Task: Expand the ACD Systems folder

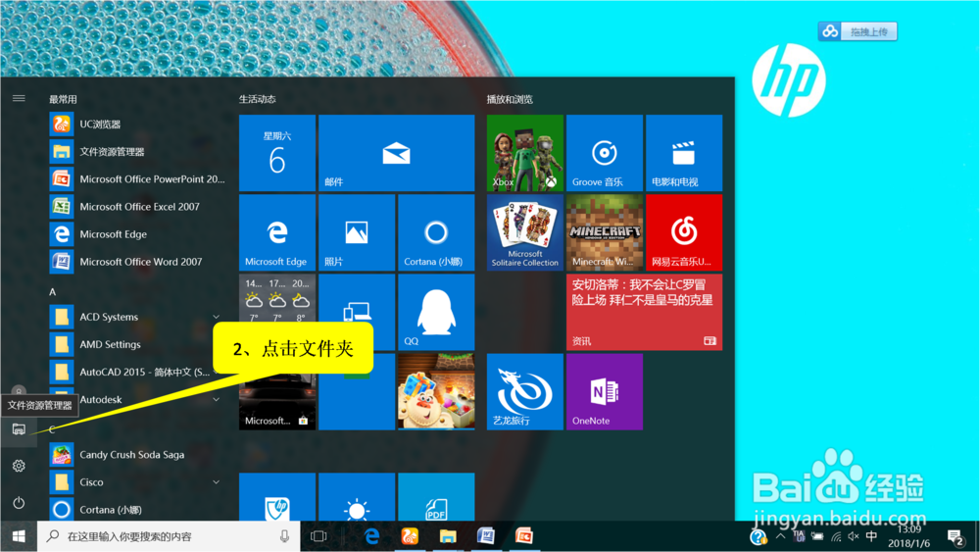Action: click(136, 317)
